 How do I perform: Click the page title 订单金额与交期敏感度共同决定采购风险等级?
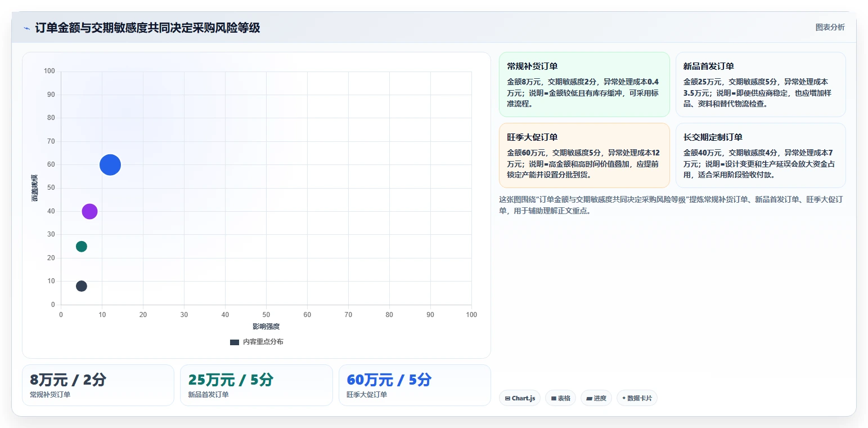(147, 28)
